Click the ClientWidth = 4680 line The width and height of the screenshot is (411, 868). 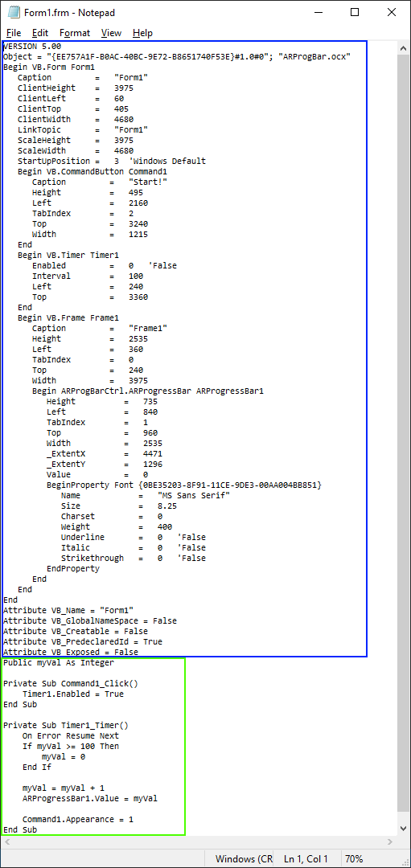[x=76, y=120]
